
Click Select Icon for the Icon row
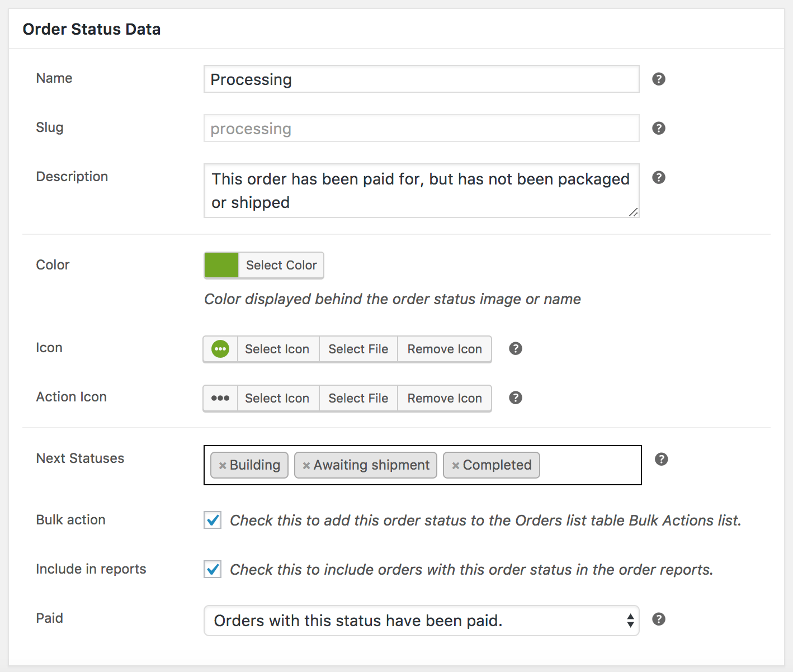(x=277, y=348)
